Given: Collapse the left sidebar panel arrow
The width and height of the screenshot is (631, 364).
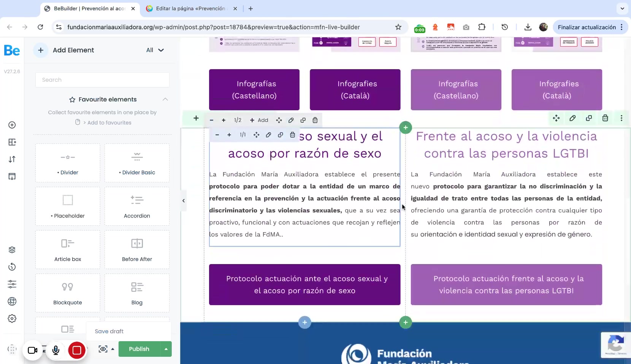Looking at the screenshot, I should (x=184, y=201).
